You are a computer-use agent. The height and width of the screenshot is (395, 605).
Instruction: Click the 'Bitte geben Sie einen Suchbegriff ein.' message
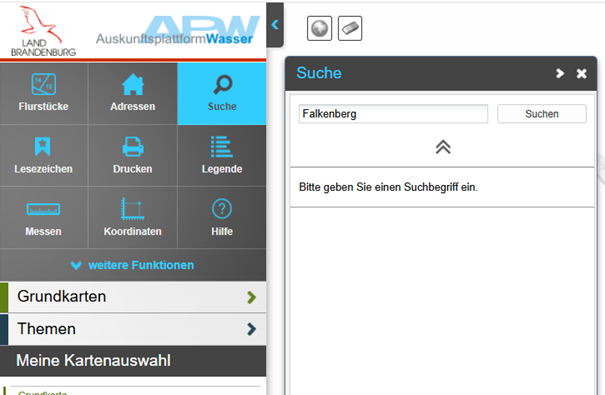tap(388, 187)
